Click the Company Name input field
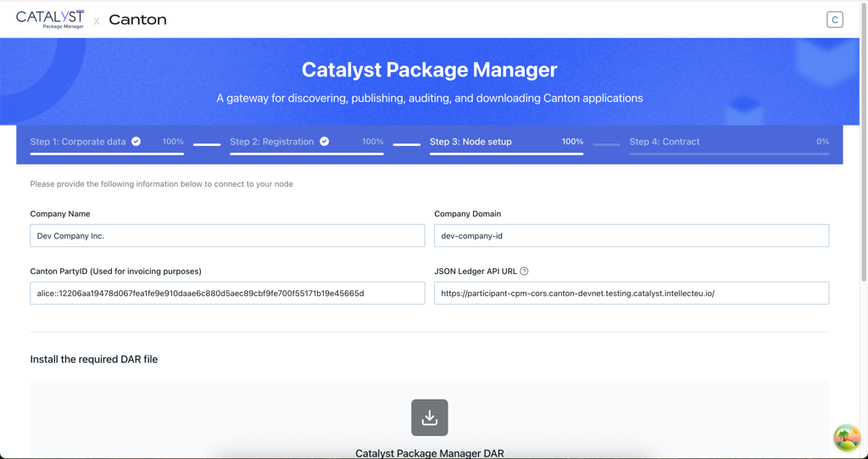The height and width of the screenshot is (459, 868). tap(227, 236)
